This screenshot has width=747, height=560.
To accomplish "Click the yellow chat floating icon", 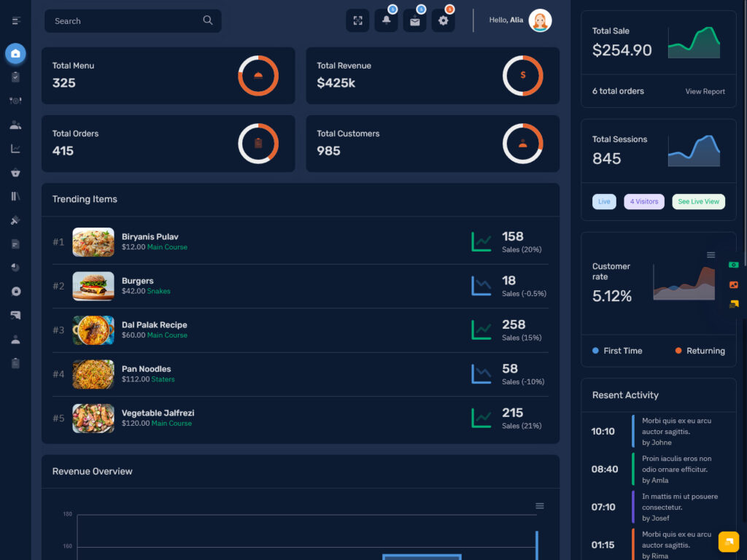I will click(x=734, y=304).
